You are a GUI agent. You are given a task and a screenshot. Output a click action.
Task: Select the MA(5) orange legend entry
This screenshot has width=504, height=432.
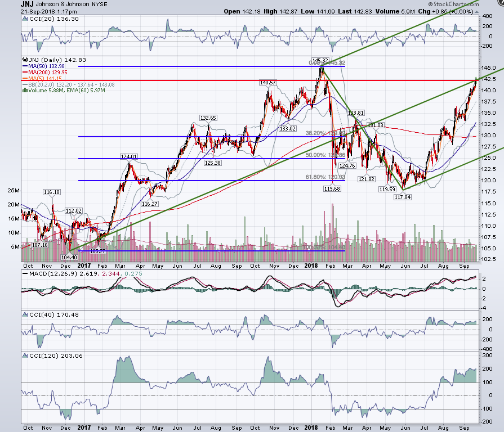(42, 79)
